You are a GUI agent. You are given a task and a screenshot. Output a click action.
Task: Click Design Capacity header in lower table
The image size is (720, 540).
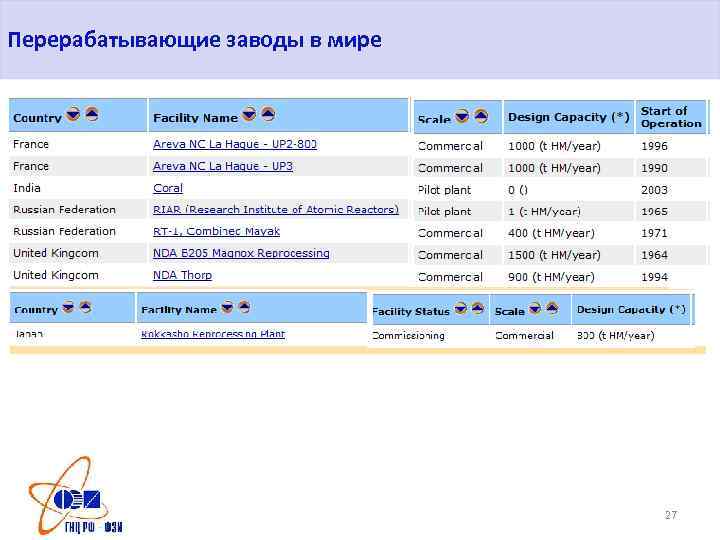click(x=631, y=310)
